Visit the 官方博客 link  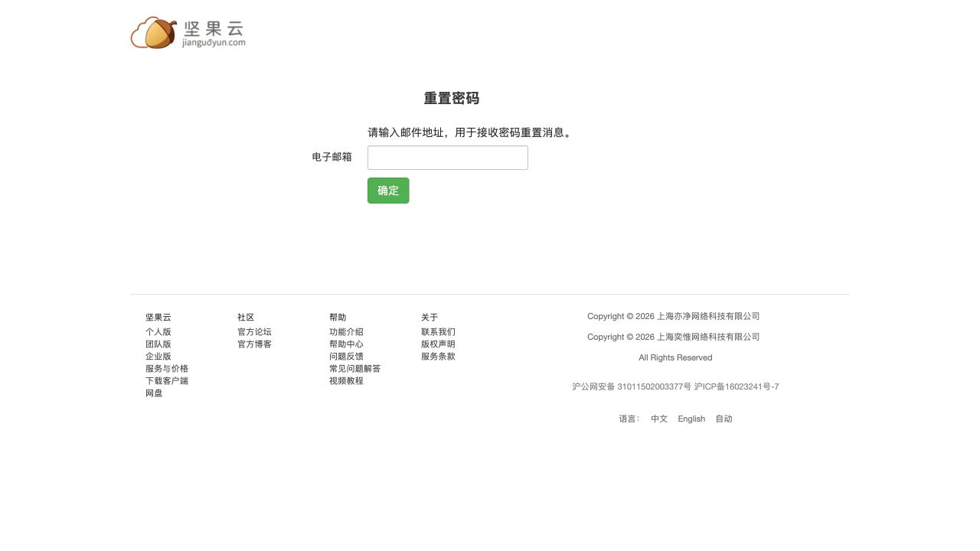[x=254, y=344]
